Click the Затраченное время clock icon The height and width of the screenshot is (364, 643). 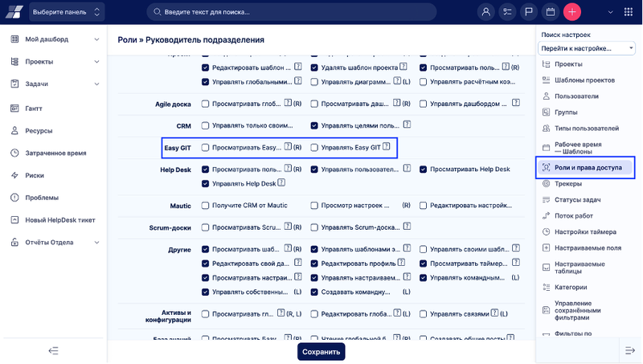[14, 153]
